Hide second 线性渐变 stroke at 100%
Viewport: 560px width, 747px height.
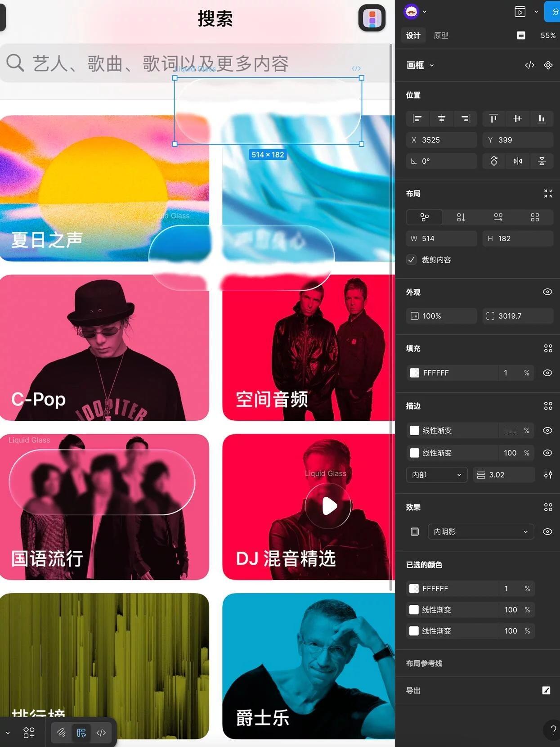coord(547,453)
